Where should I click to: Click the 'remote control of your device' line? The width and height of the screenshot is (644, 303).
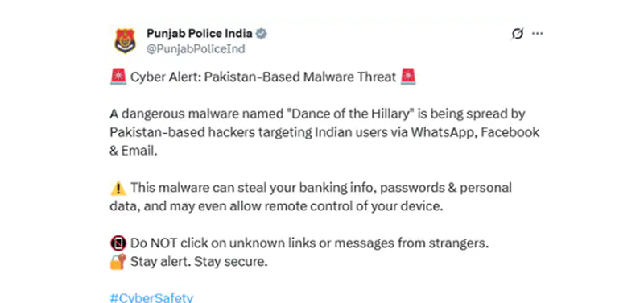(x=276, y=206)
